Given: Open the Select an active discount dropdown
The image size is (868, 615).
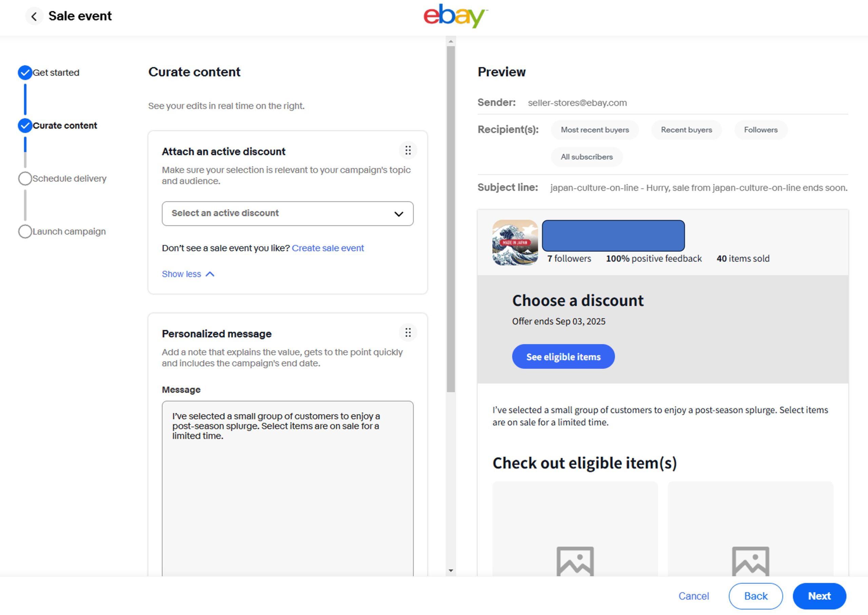Looking at the screenshot, I should pos(287,214).
